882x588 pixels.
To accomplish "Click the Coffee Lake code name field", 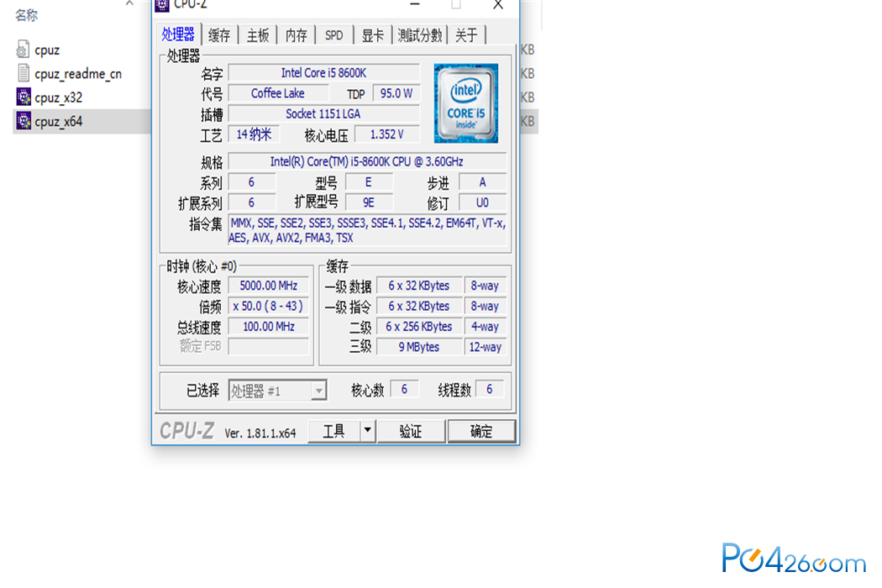I will [x=278, y=93].
